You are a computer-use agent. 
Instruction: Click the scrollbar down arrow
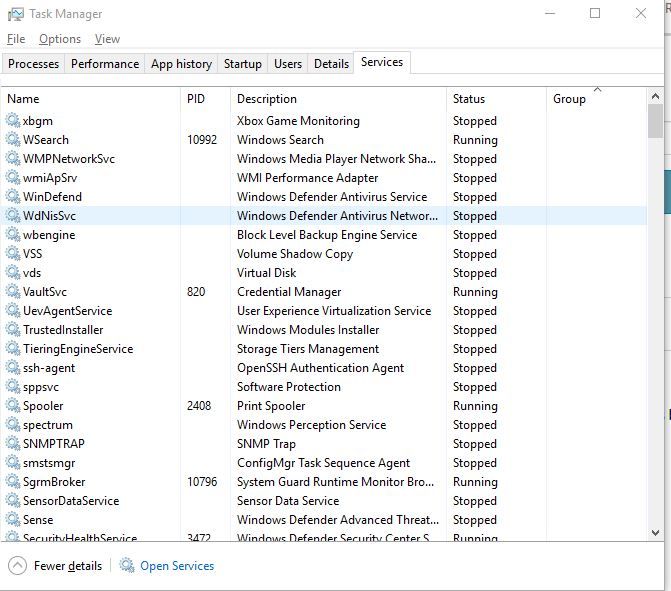pos(655,533)
